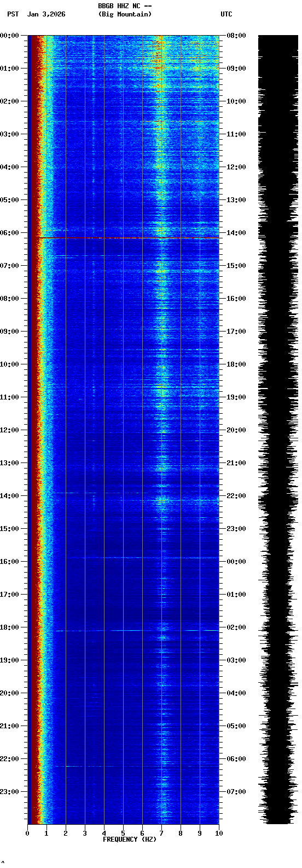Click the 23:00 PST time label

tap(9, 792)
